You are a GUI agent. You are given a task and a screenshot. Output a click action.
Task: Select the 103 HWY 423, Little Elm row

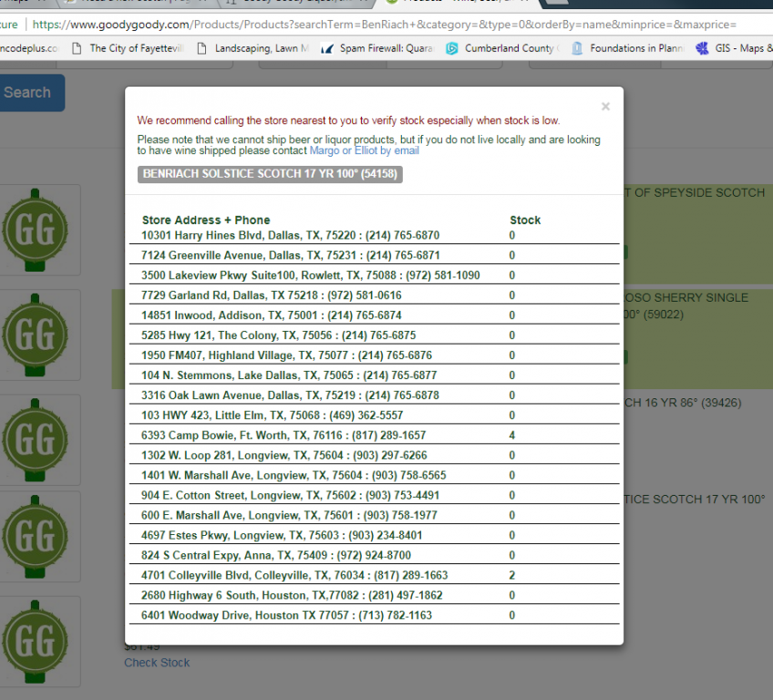(374, 415)
